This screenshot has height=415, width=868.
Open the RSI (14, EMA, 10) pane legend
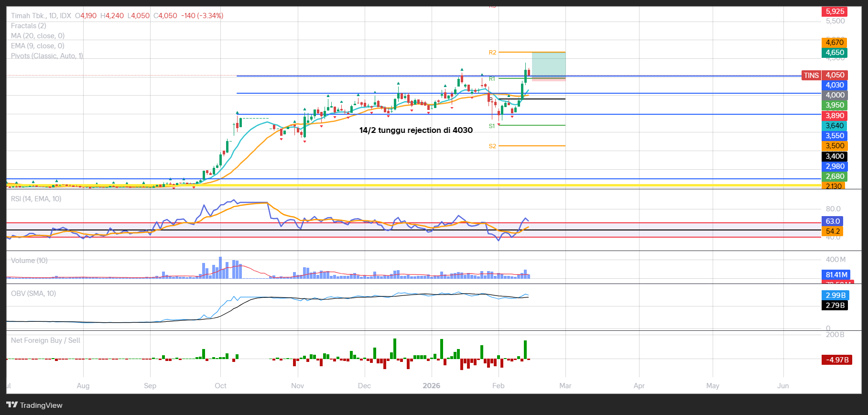point(36,199)
